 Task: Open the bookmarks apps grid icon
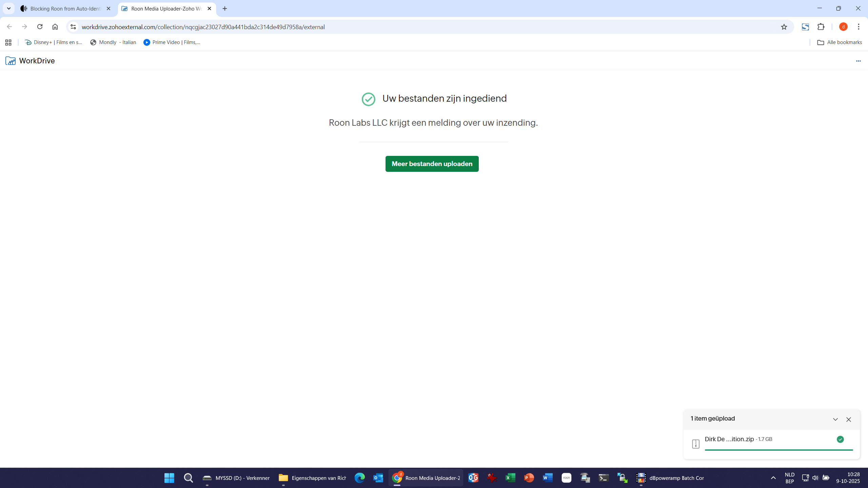[8, 42]
